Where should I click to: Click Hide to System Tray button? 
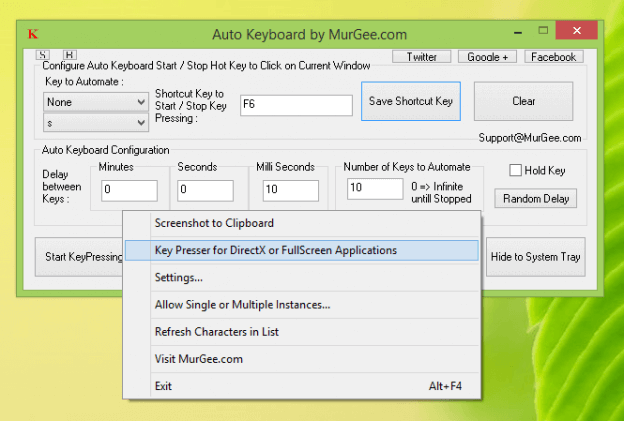[x=534, y=257]
